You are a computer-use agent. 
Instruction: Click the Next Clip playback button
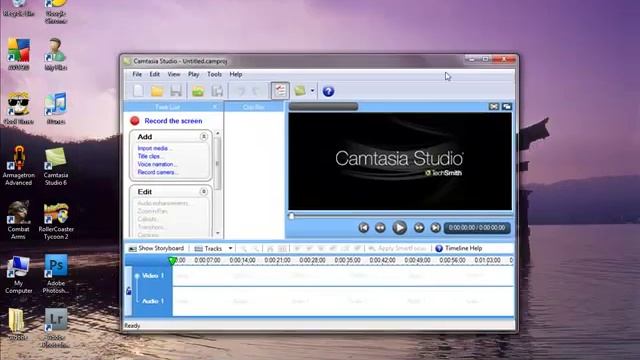(x=435, y=228)
